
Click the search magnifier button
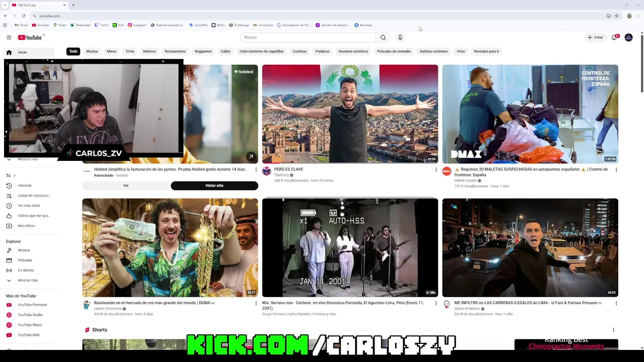(x=383, y=37)
